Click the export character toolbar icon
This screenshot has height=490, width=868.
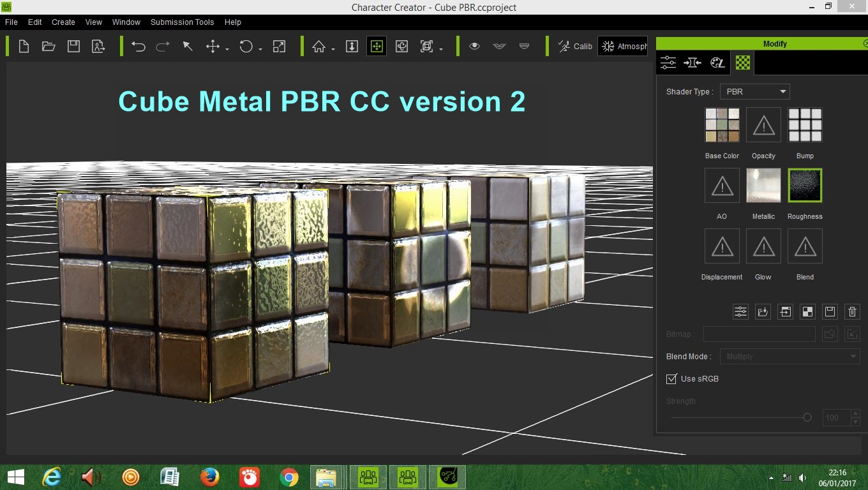point(98,46)
